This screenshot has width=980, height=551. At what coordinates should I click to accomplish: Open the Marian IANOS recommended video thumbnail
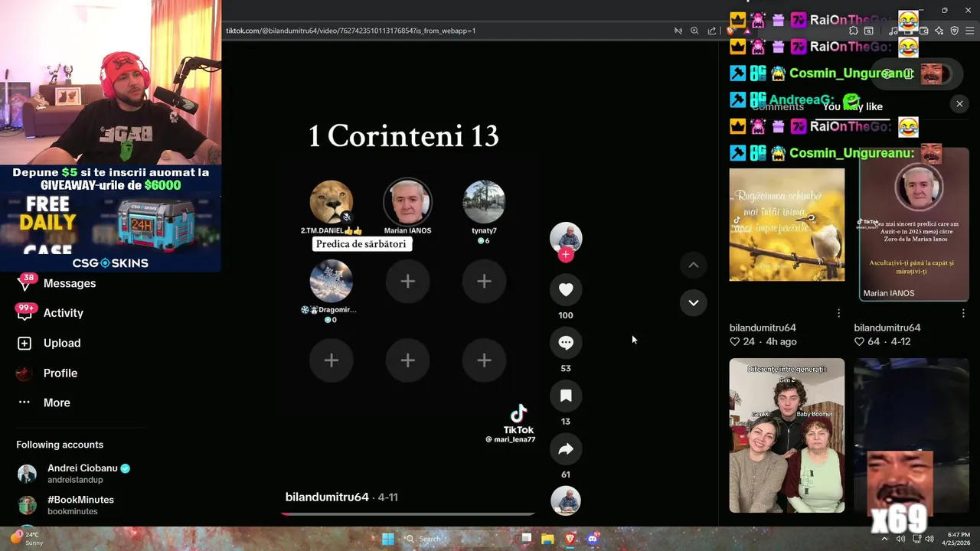[x=914, y=225]
